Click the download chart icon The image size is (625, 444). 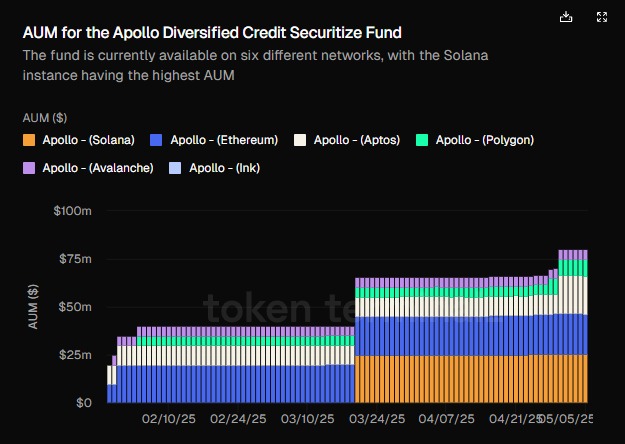pos(567,17)
